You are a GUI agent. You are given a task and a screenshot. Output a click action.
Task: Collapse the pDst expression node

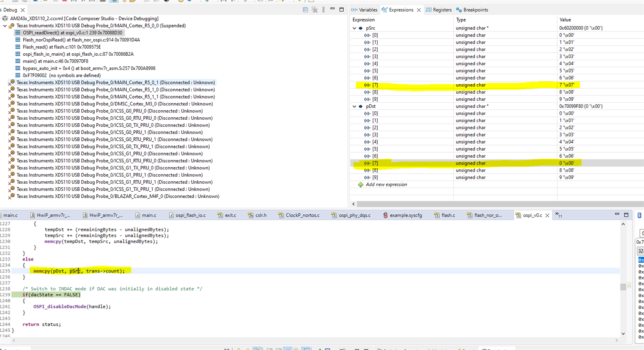(x=354, y=107)
